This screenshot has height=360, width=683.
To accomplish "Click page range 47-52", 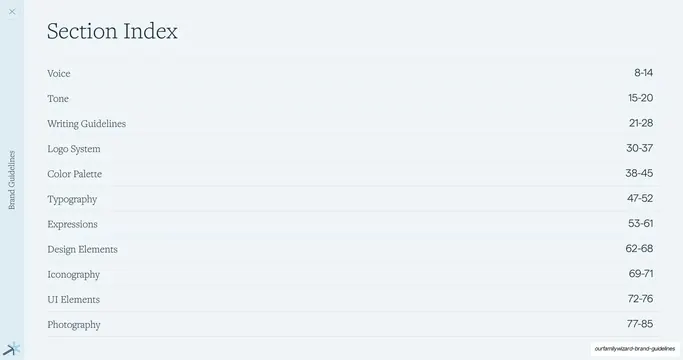I will (640, 198).
